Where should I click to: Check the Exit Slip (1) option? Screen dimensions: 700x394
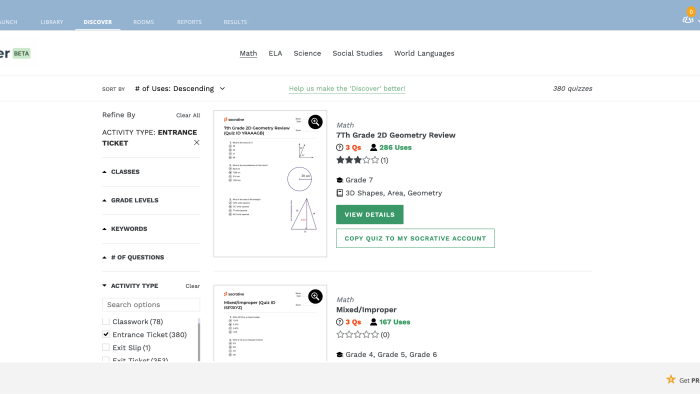106,347
